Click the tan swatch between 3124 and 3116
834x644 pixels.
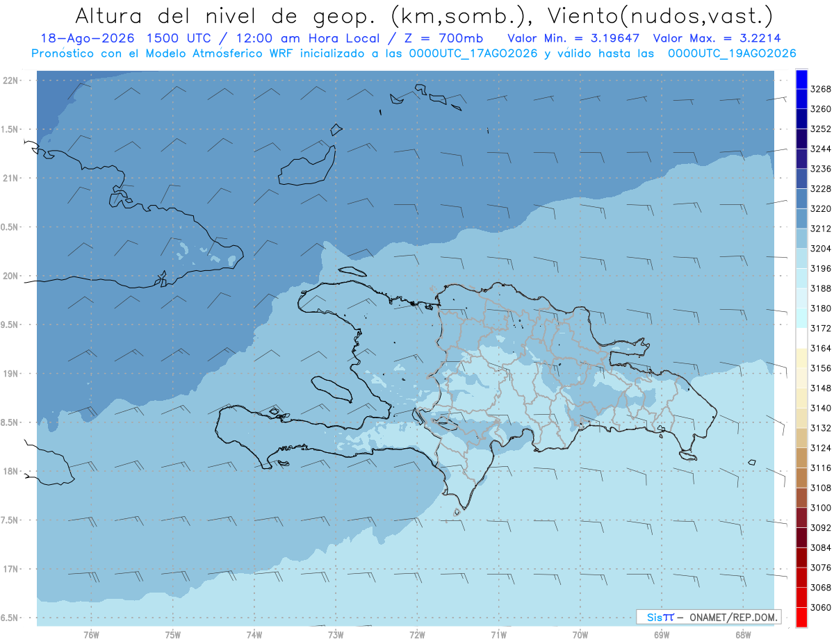pyautogui.click(x=801, y=458)
